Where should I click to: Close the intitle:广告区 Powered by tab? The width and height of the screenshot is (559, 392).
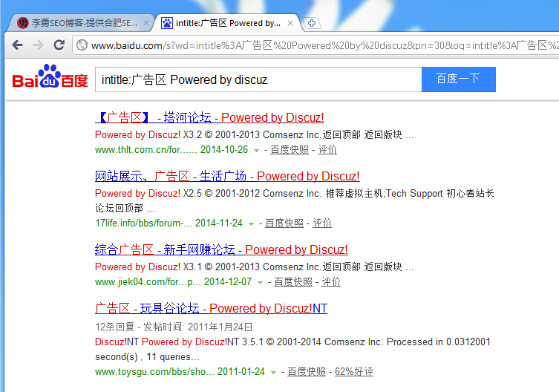pos(290,23)
